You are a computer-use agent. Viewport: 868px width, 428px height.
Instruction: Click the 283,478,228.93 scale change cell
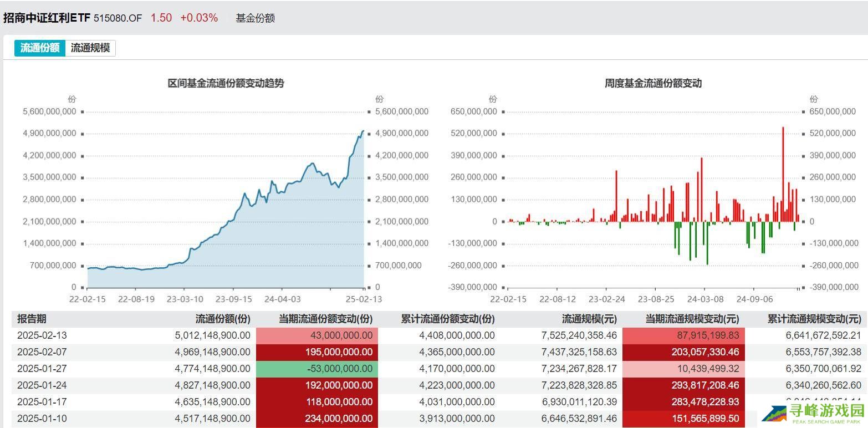683,402
